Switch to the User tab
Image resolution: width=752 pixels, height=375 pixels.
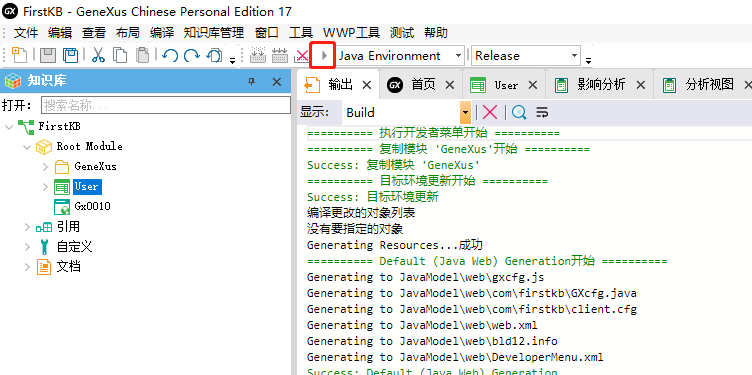506,85
